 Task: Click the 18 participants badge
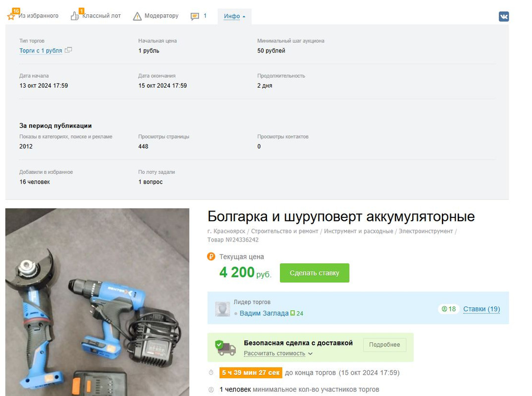click(x=449, y=309)
